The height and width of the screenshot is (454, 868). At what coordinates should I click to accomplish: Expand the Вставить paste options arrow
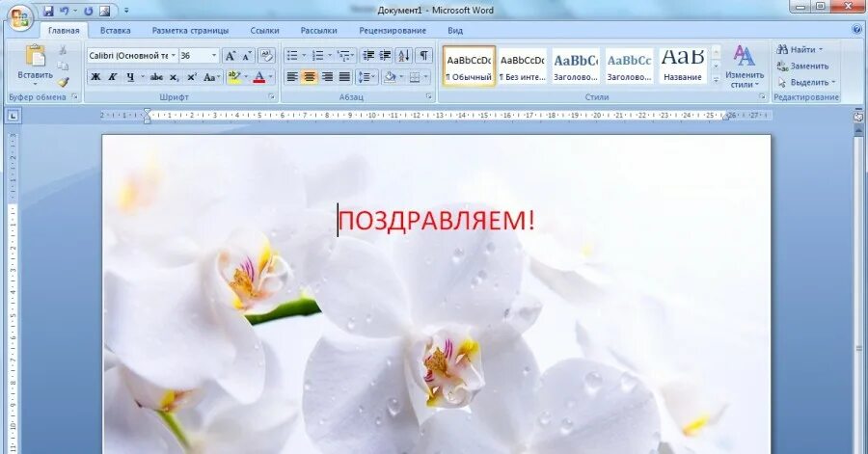click(x=35, y=84)
